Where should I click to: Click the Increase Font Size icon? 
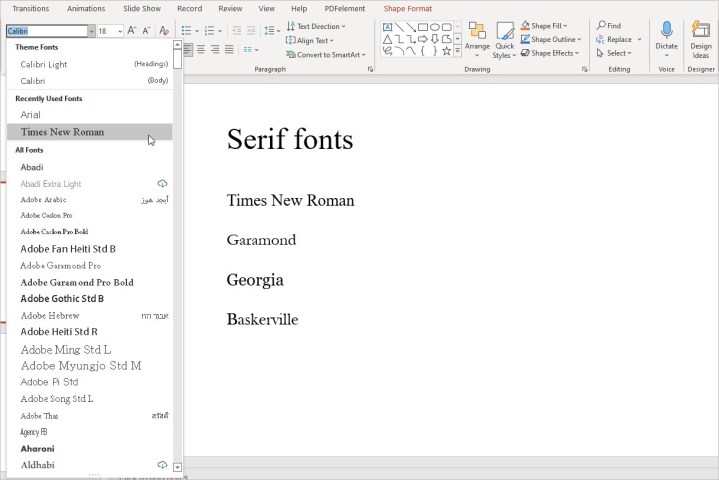tap(132, 31)
